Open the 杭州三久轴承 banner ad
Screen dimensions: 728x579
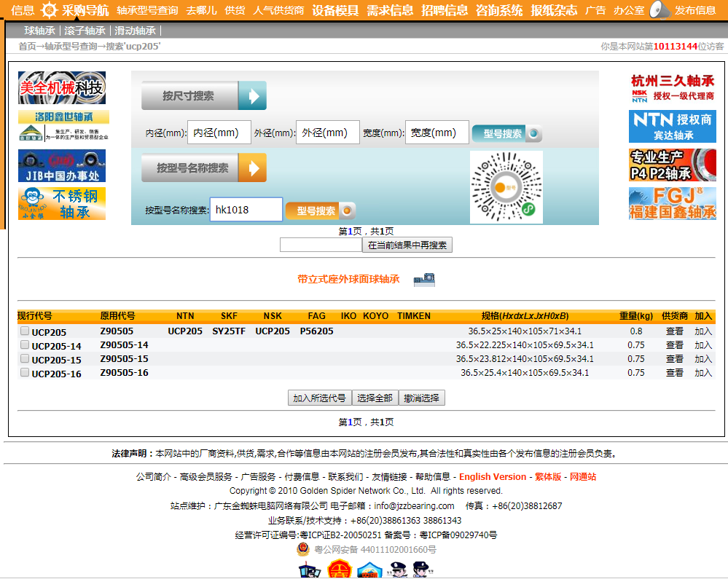pos(673,87)
